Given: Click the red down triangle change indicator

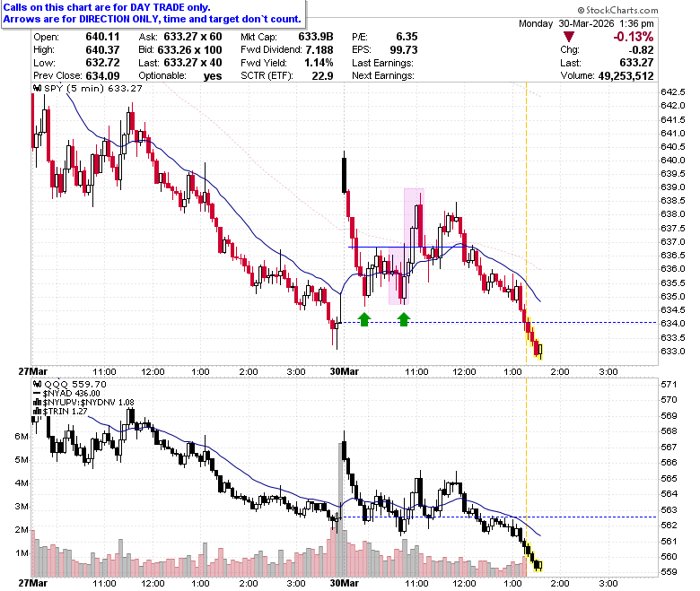Looking at the screenshot, I should tap(568, 37).
